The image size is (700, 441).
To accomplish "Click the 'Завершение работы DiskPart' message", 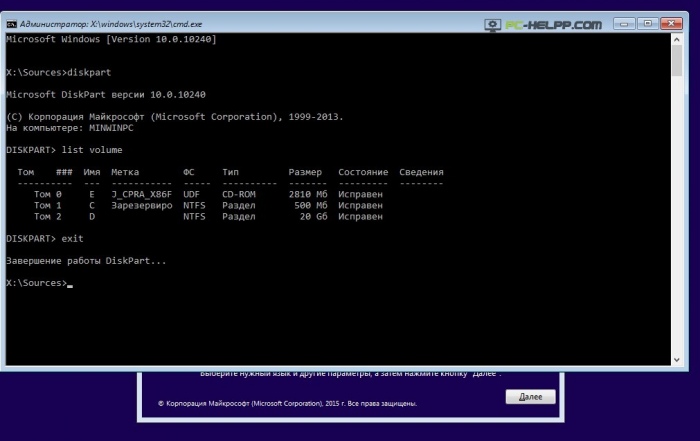I will [x=87, y=261].
